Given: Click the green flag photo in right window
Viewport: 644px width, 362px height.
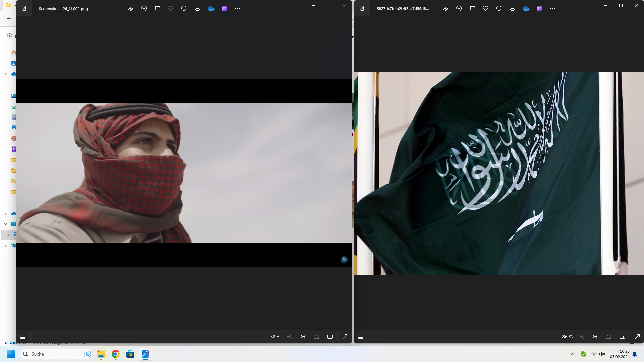Looking at the screenshot, I should tap(499, 173).
